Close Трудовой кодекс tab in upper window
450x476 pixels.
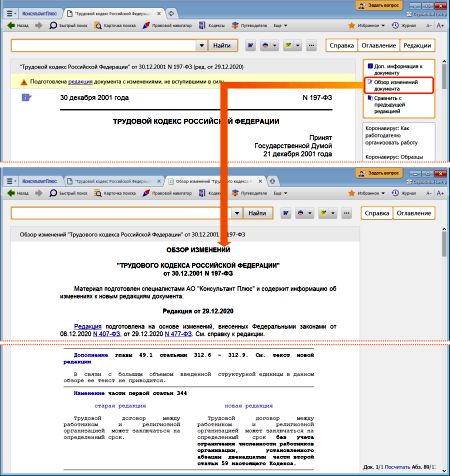tap(159, 14)
